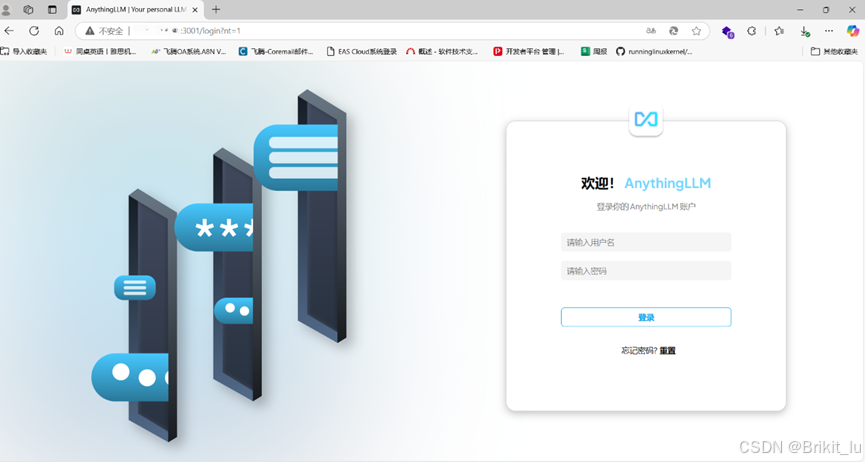Open the 飞腾OA系统A8N bookmark
Screen dimensions: 865x462
pos(189,51)
